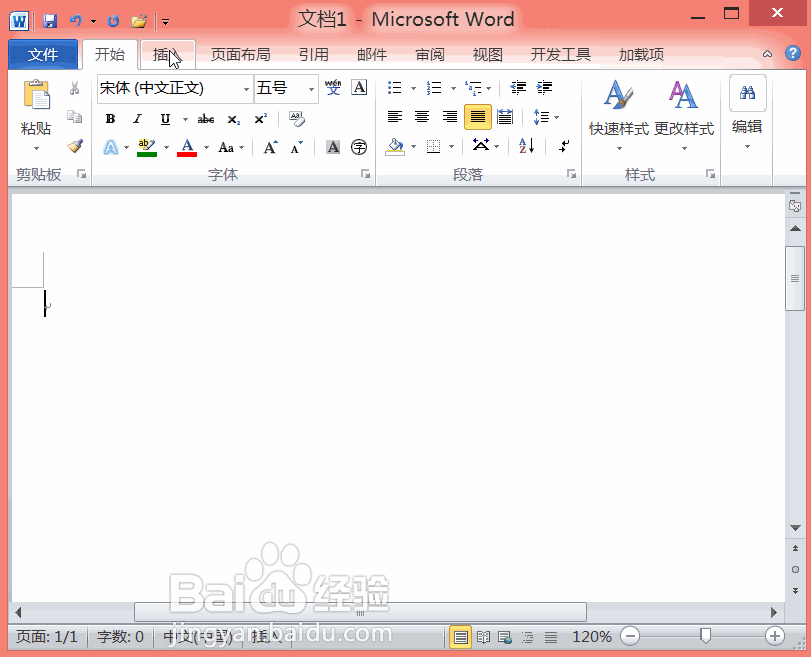The image size is (811, 657).
Task: Open the 字体 font dialog launcher
Action: click(365, 174)
